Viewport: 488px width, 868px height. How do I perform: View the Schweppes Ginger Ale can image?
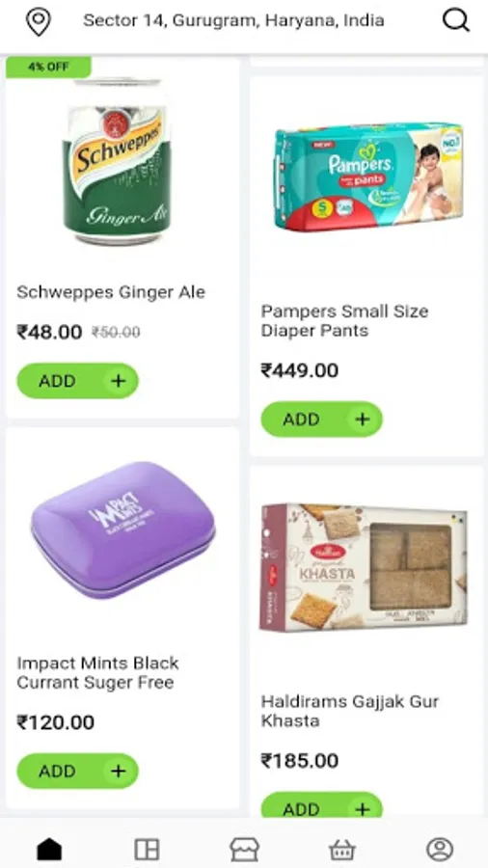[x=117, y=161]
